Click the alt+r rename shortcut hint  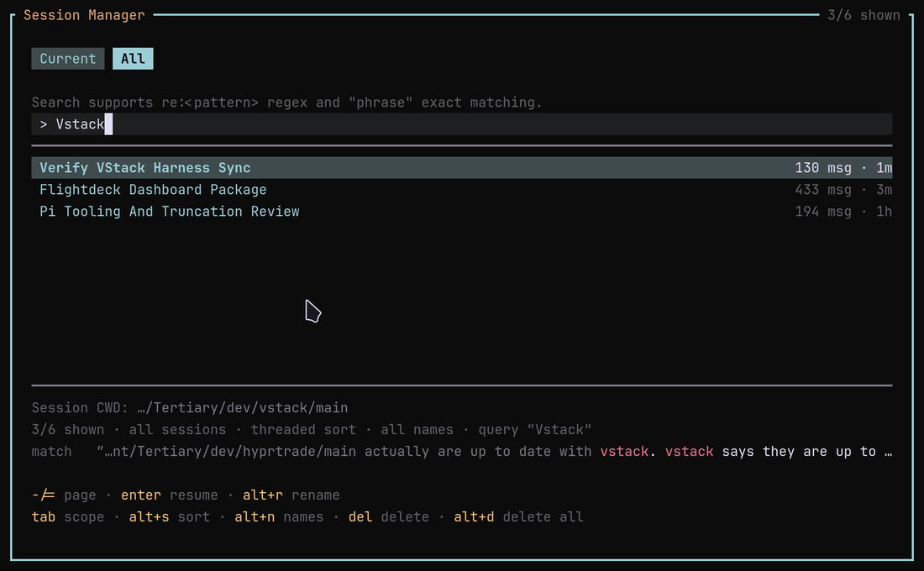point(291,495)
